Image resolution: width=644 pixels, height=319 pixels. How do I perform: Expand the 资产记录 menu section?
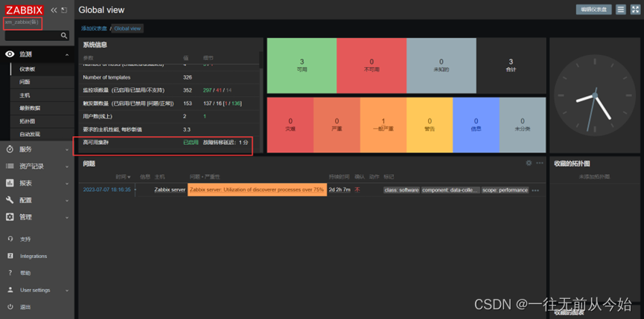point(67,167)
